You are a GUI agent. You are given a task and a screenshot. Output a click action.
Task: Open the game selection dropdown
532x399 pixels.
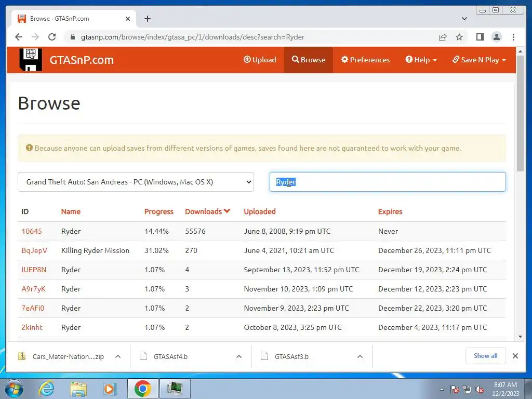[136, 182]
